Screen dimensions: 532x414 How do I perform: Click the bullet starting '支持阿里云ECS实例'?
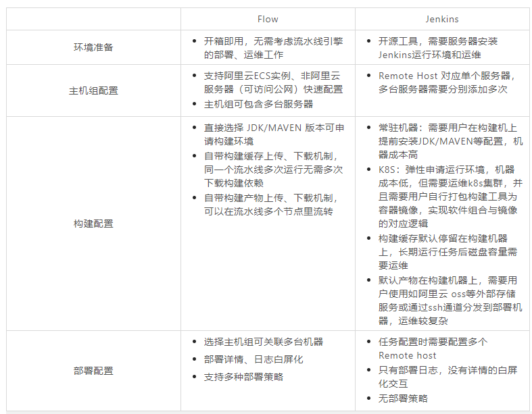pos(274,82)
